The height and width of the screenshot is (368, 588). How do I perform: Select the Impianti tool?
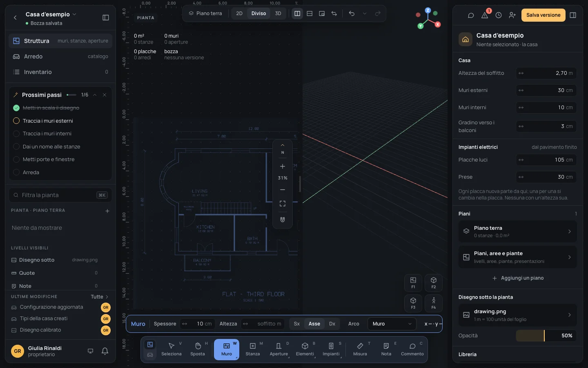[x=331, y=350]
